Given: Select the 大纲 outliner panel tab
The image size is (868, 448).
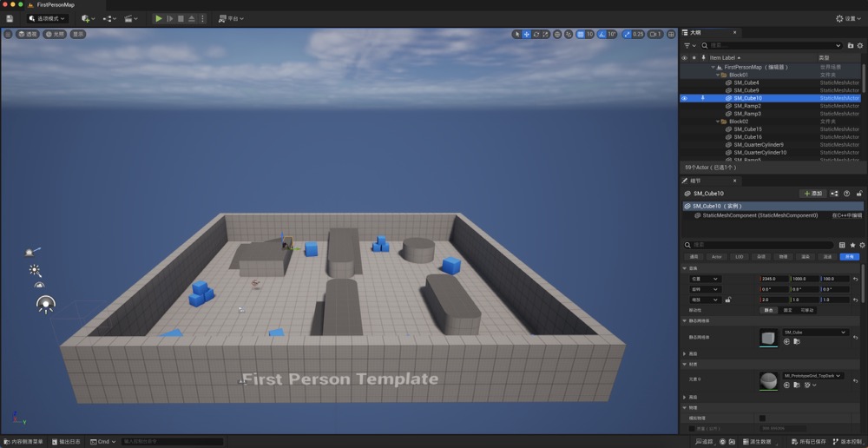Looking at the screenshot, I should tap(695, 32).
